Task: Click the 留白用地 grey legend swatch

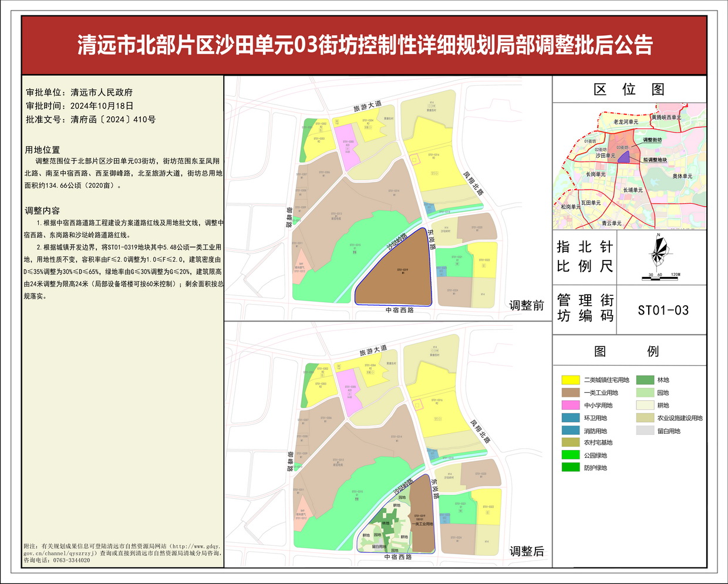Action: 645,431
